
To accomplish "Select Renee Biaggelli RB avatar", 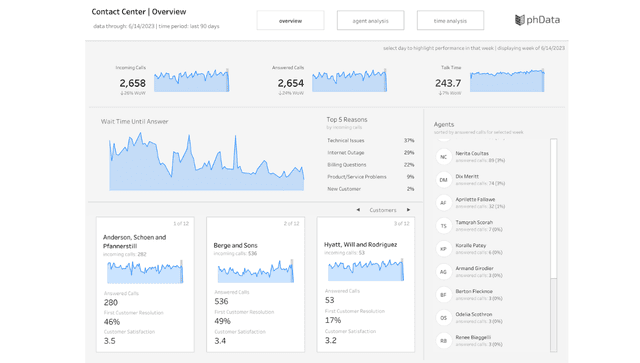I will tap(444, 341).
